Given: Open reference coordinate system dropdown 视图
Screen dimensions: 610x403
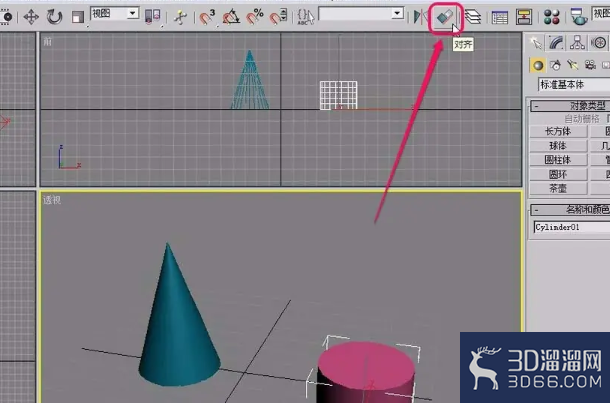Looking at the screenshot, I should tap(115, 14).
